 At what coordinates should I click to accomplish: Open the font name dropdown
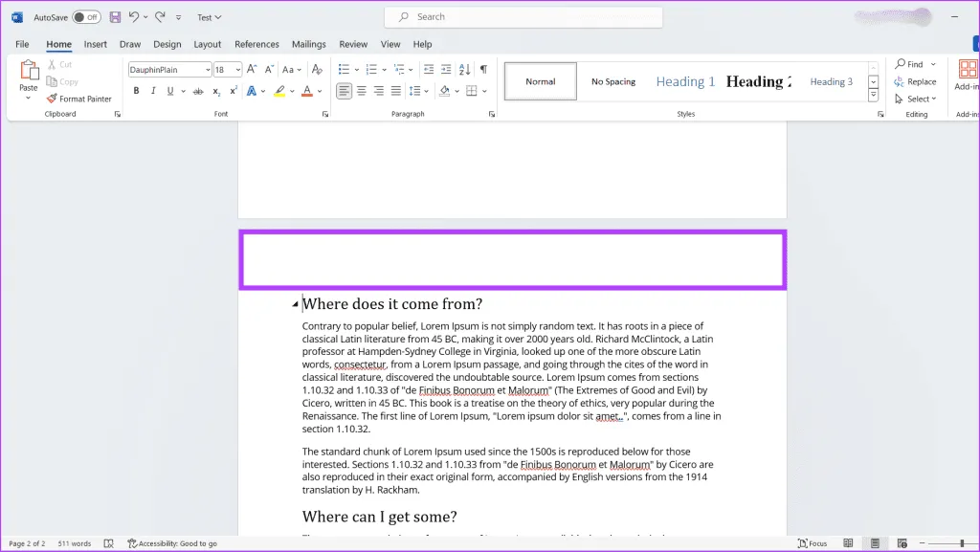click(x=207, y=70)
